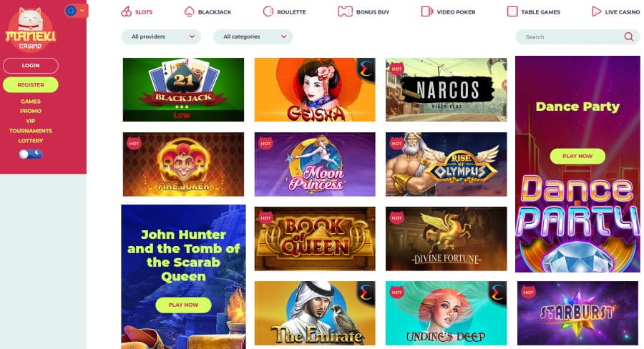This screenshot has height=349, width=644.
Task: Click the Bonus Buy ticket icon
Action: click(x=345, y=11)
